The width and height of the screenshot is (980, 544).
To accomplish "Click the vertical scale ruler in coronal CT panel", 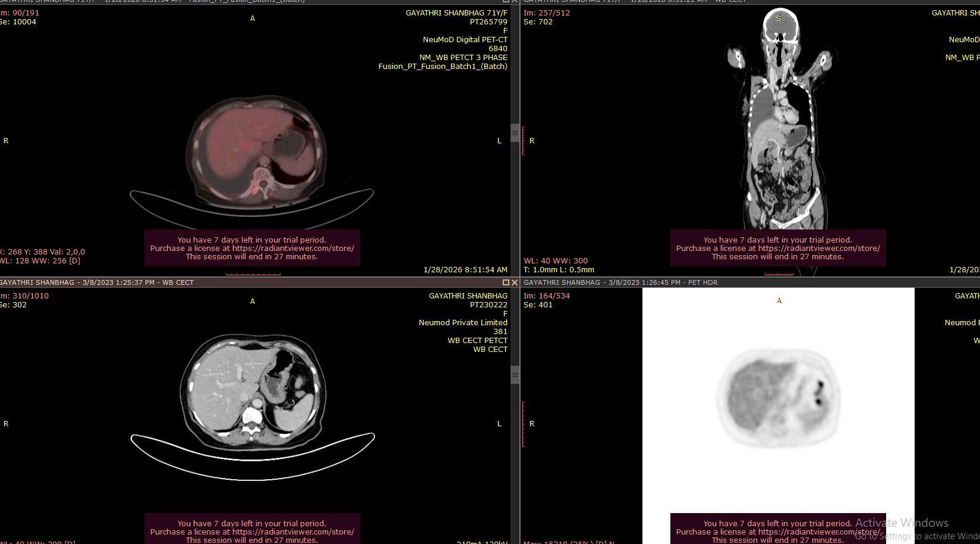I will pyautogui.click(x=523, y=141).
